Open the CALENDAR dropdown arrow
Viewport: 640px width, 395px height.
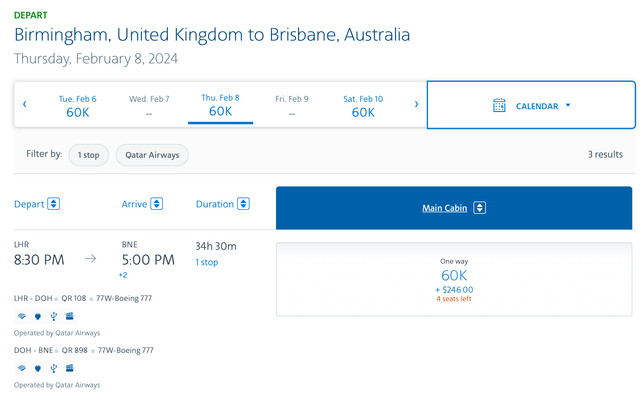(568, 105)
